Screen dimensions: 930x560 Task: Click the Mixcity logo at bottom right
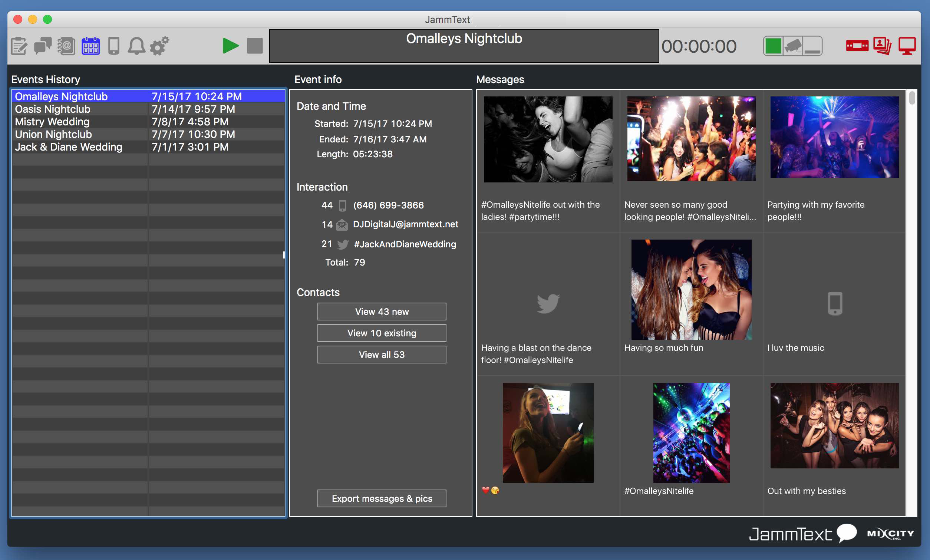click(x=890, y=534)
